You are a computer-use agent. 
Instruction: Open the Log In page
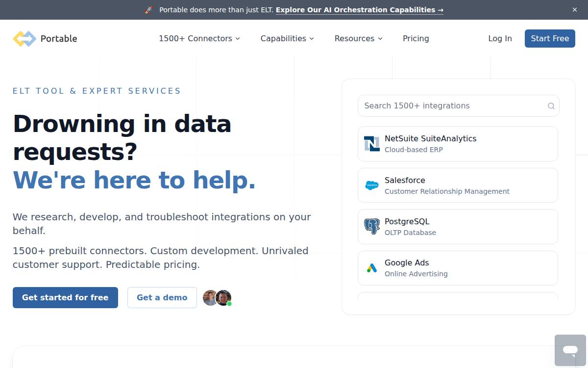500,38
